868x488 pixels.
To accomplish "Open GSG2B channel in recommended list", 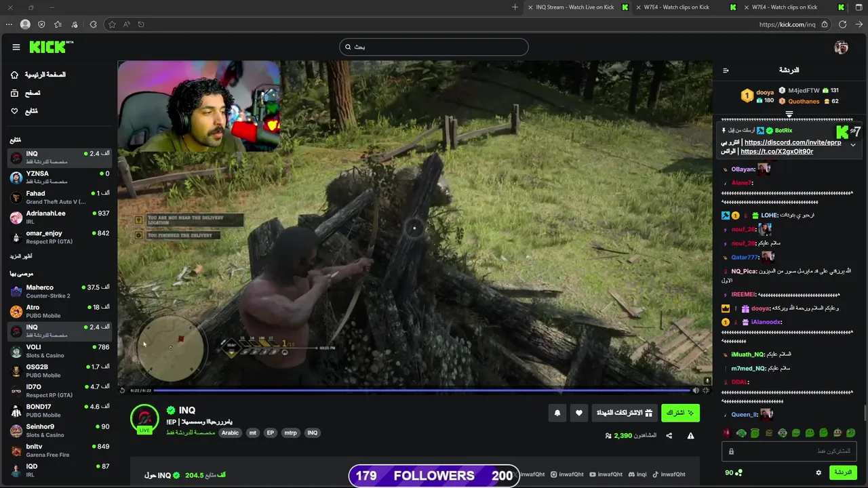I will 60,371.
